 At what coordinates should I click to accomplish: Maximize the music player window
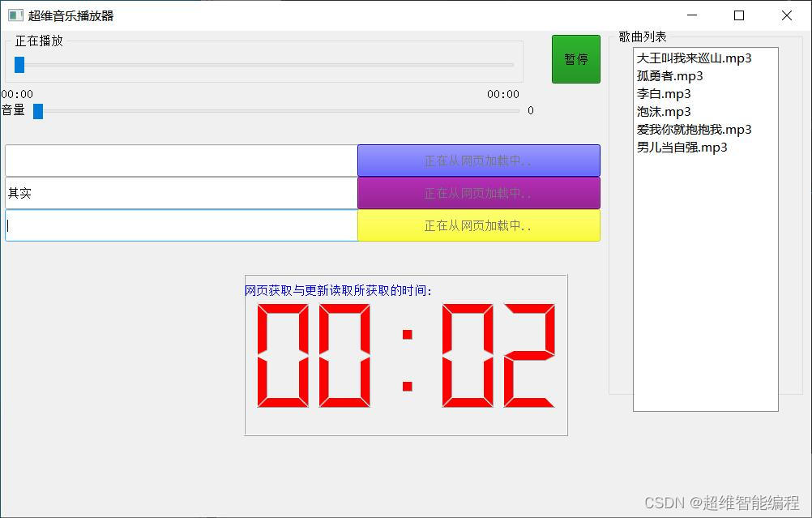coord(739,15)
